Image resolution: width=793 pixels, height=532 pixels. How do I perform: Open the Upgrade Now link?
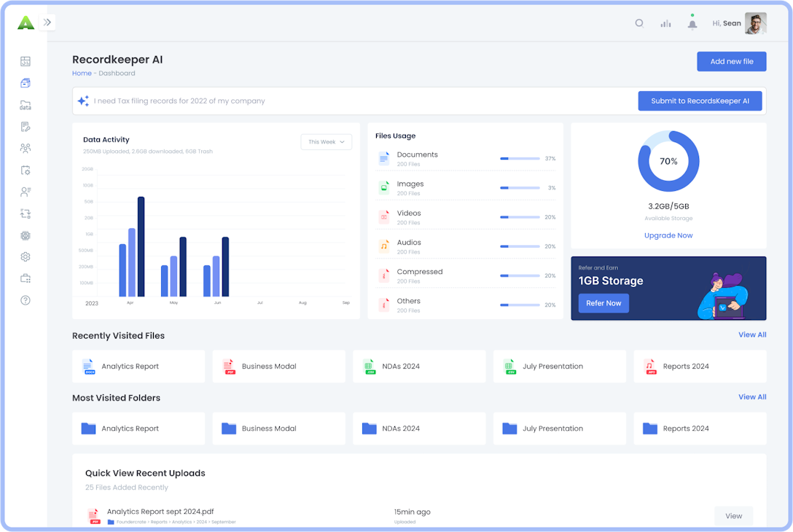668,235
